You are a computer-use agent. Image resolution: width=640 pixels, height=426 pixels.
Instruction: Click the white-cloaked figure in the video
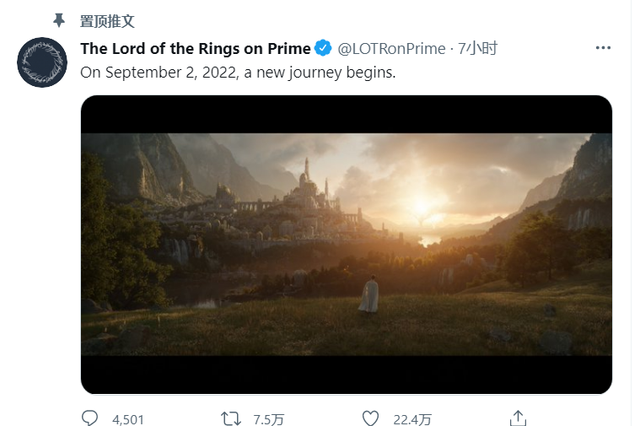coord(369,295)
